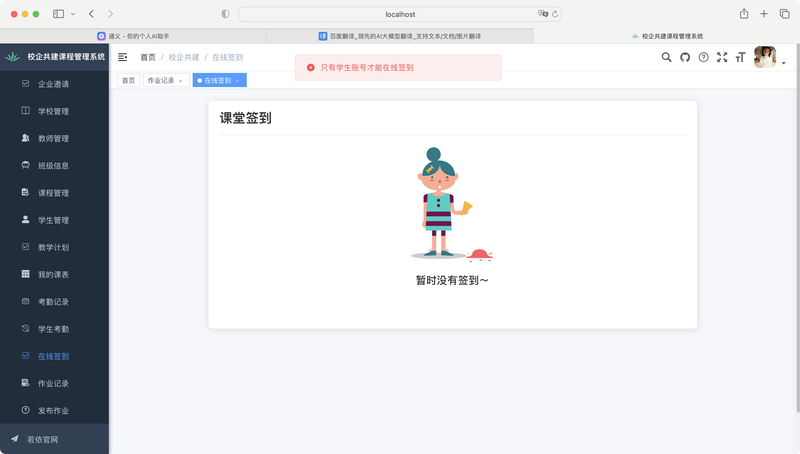Switch to 百度翻译 browser tab

[400, 36]
